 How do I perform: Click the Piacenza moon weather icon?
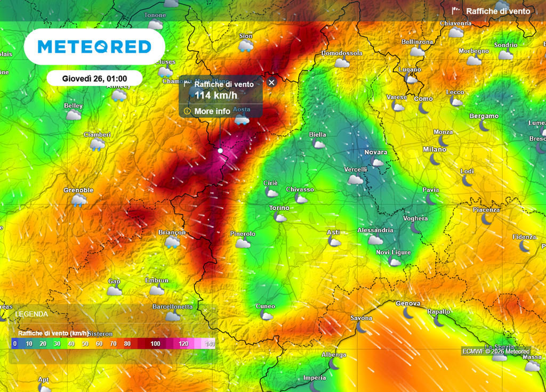(486, 219)
